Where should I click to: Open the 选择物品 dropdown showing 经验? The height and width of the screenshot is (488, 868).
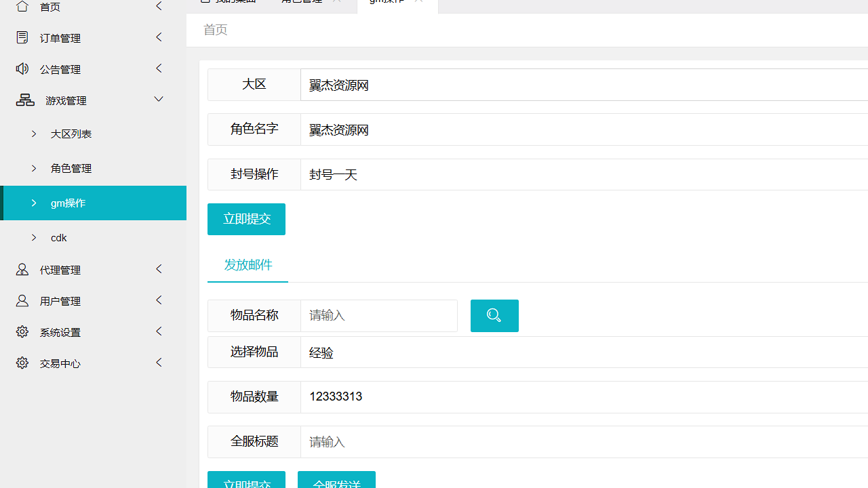click(475, 352)
